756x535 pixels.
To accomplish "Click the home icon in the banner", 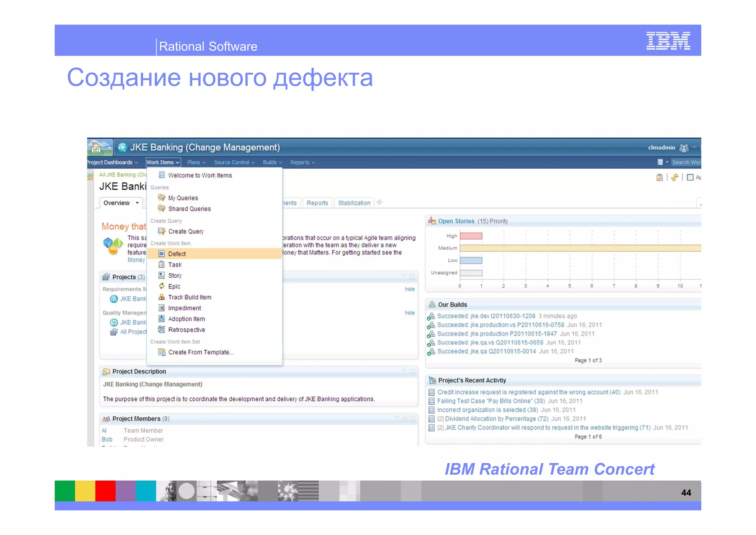I will pos(96,147).
